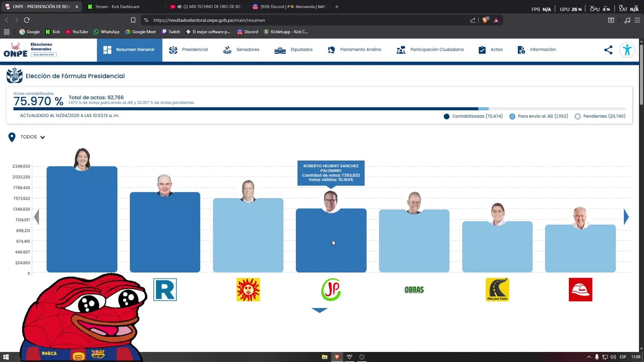Select the bar above País para Todos logo
Image resolution: width=644 pixels, height=362 pixels.
[497, 247]
